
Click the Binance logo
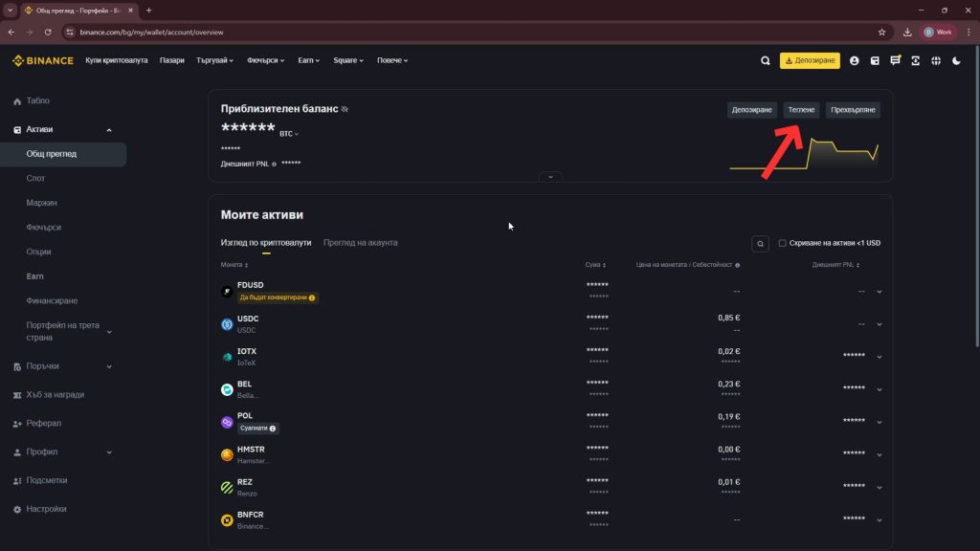42,60
